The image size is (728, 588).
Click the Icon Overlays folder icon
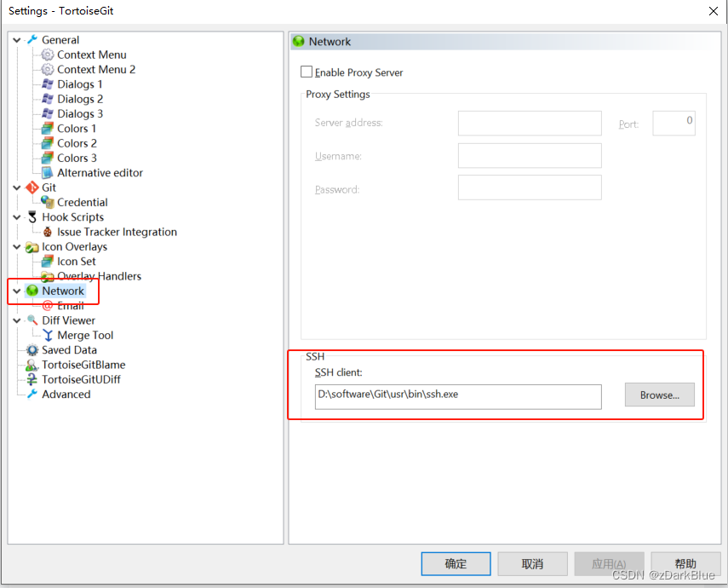(x=32, y=247)
